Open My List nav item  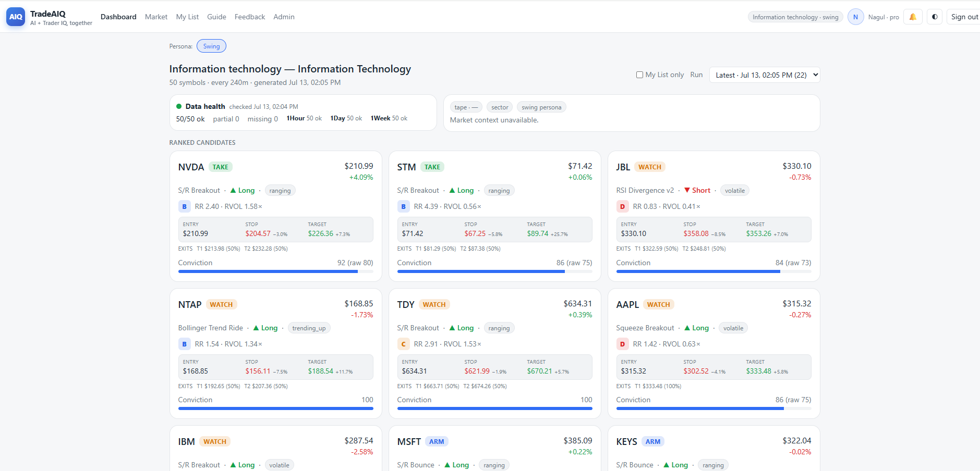(x=187, y=17)
